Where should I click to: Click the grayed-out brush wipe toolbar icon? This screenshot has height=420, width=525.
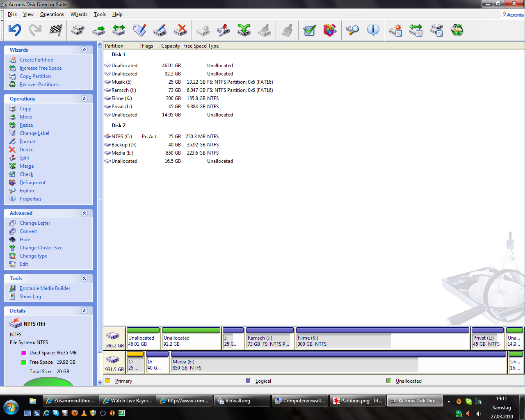tap(287, 30)
